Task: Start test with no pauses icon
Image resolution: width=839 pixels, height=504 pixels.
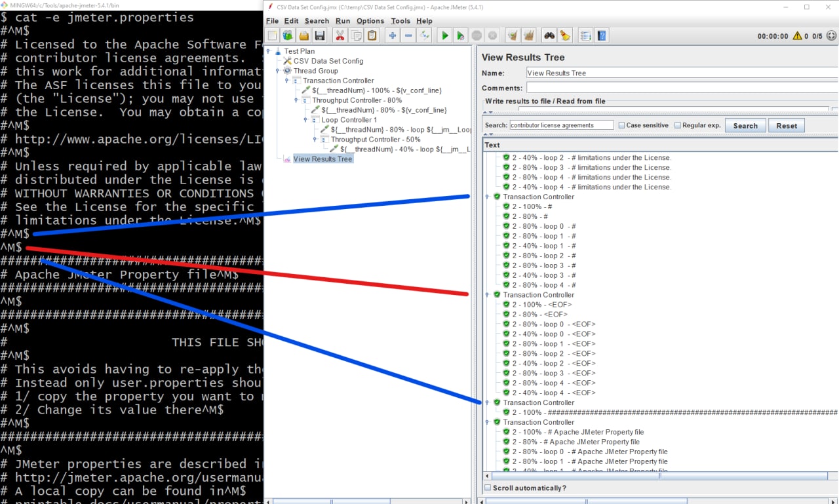Action: (x=461, y=35)
